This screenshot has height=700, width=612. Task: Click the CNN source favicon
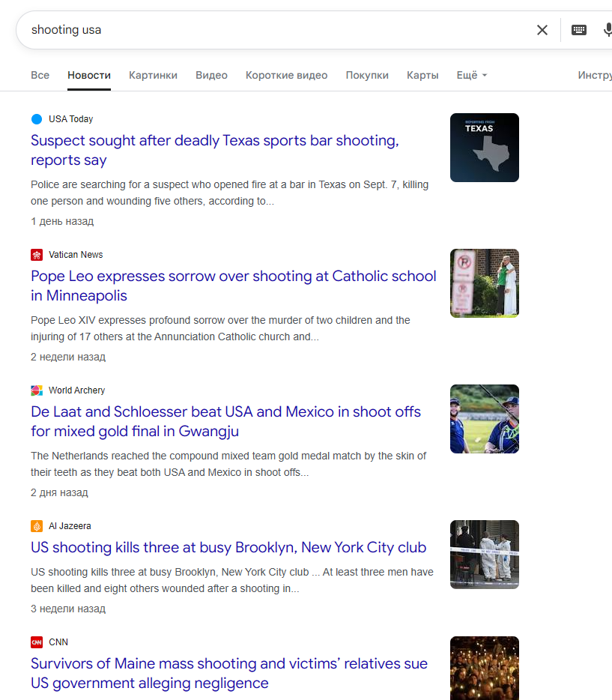[x=37, y=642]
